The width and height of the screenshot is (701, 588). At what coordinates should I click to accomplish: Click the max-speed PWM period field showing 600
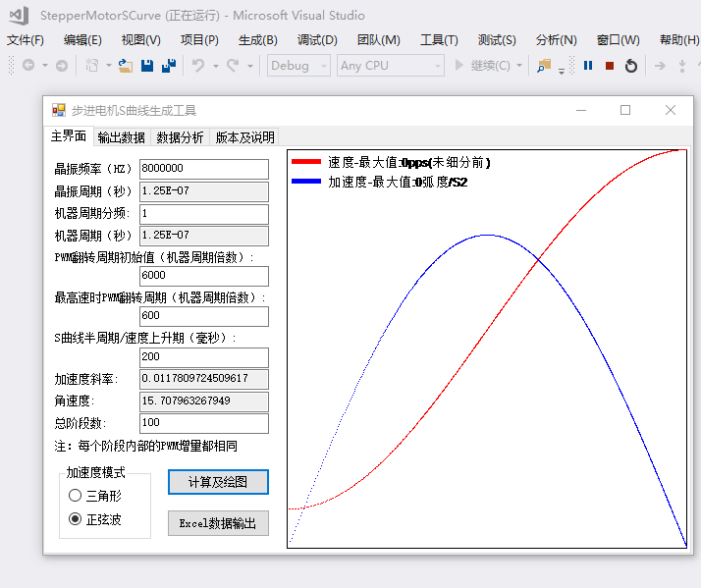coord(204,316)
